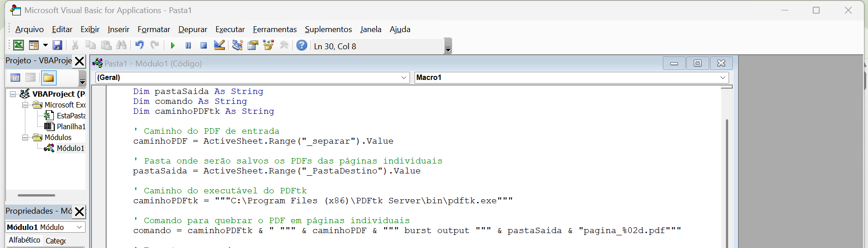The height and width of the screenshot is (248, 868).
Task: Open the (Geral) object dropdown
Action: [404, 78]
